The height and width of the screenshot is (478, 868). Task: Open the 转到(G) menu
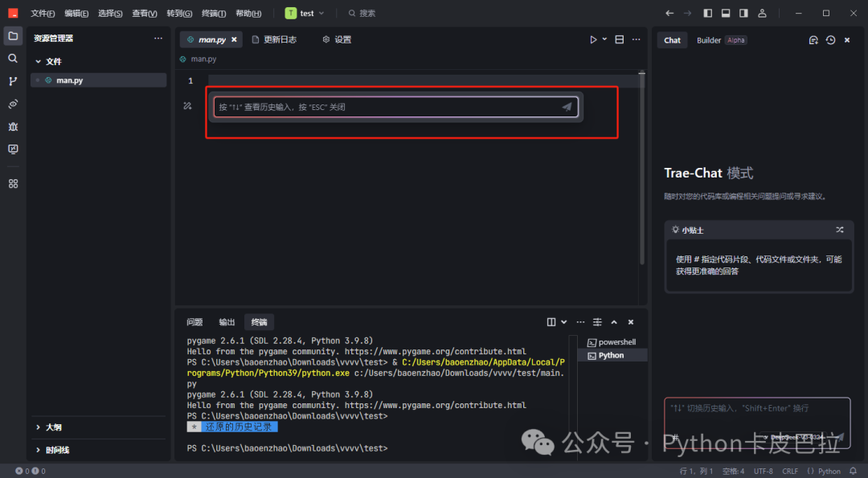(x=179, y=14)
